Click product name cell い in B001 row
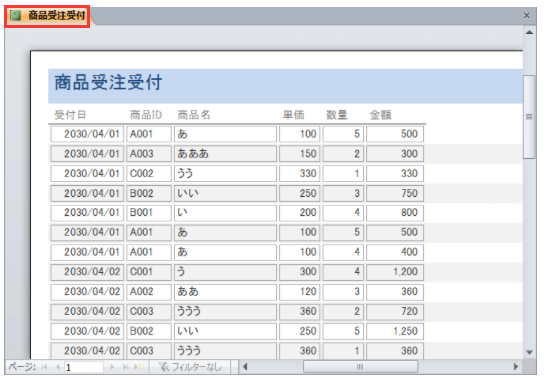556x378 pixels. 225,213
